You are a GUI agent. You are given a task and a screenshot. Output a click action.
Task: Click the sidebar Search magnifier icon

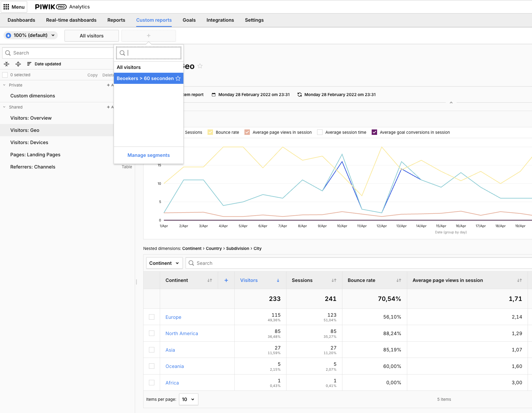click(8, 53)
